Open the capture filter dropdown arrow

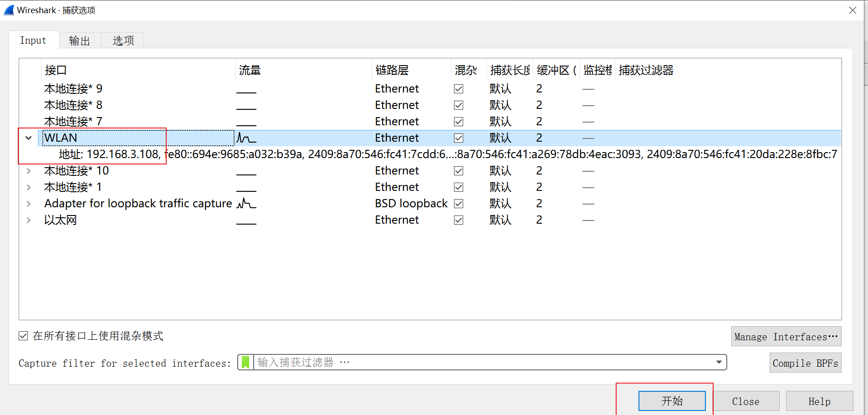pyautogui.click(x=719, y=363)
